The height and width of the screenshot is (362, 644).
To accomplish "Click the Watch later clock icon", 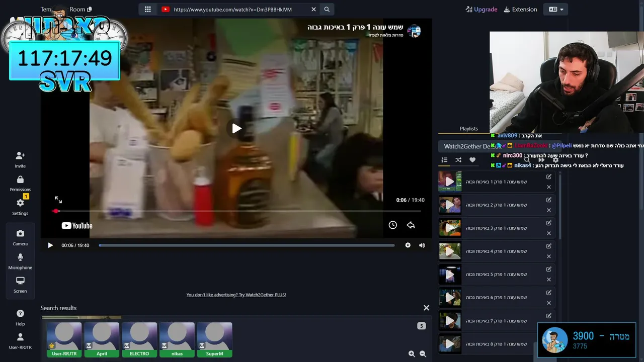I will point(392,225).
